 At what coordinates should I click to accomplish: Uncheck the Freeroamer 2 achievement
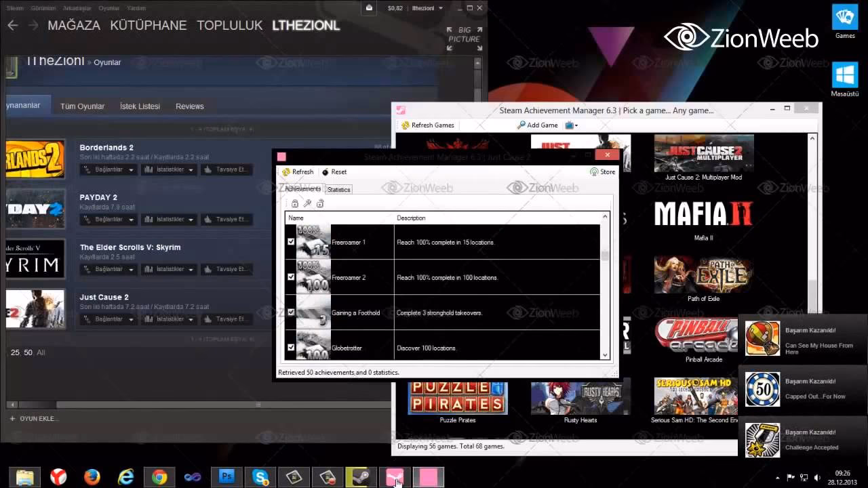291,277
